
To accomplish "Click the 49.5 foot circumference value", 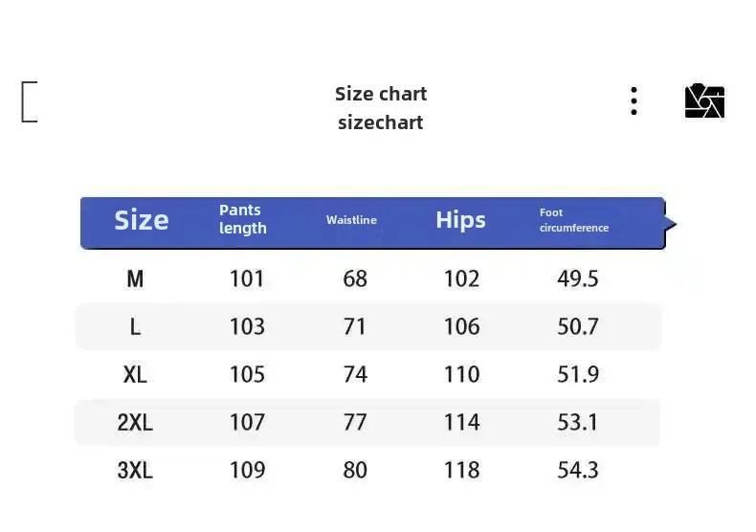I will click(578, 279).
